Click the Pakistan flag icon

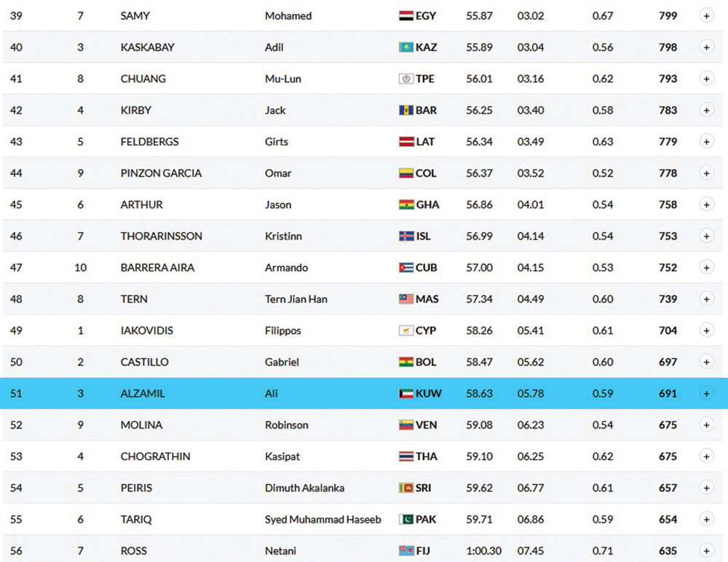coord(406,520)
